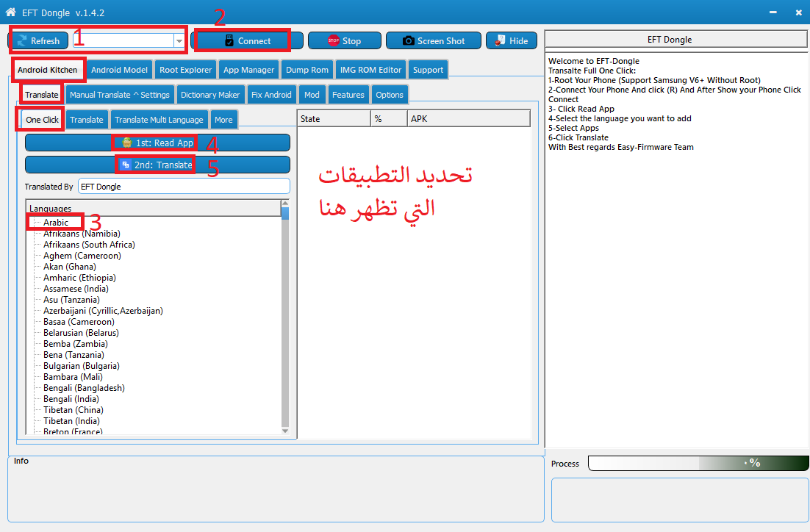Viewport: 810px width, 532px height.
Task: Select Bena (Tanzania) language
Action: coord(74,355)
